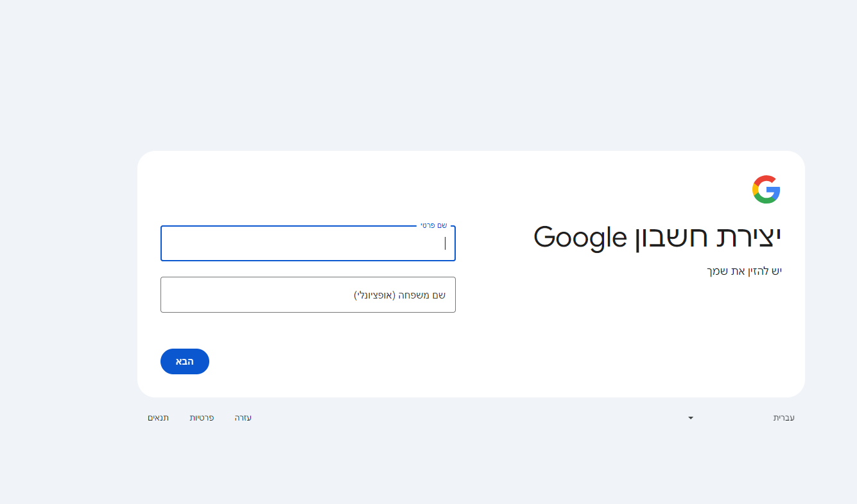Screen dimensions: 857x504
Task: Click the left empty end of first name field
Action: click(193, 244)
